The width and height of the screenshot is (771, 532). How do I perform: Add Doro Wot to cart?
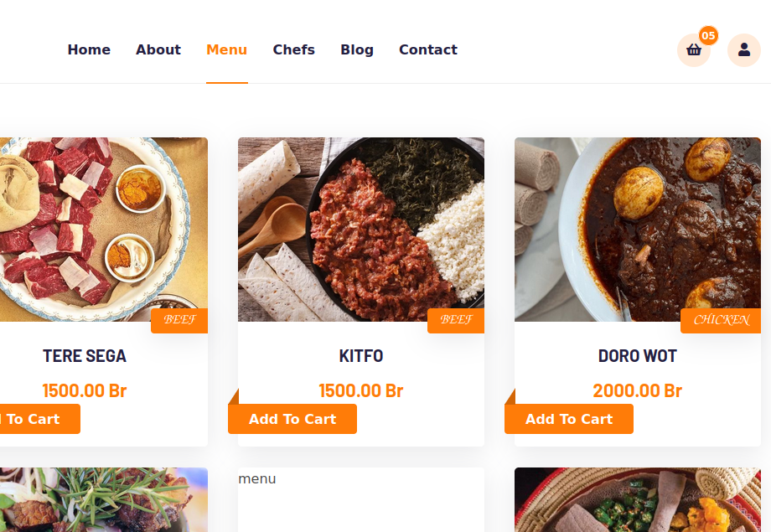(569, 419)
